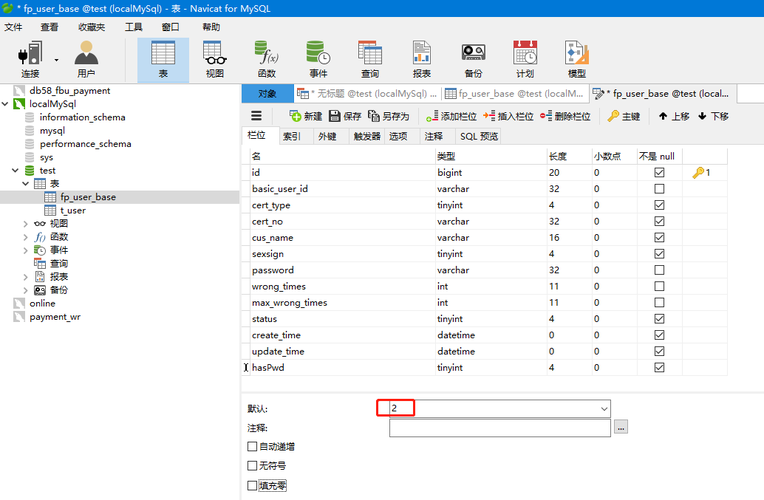
Task: Click 删除栏位 (Delete Field) button
Action: [565, 116]
